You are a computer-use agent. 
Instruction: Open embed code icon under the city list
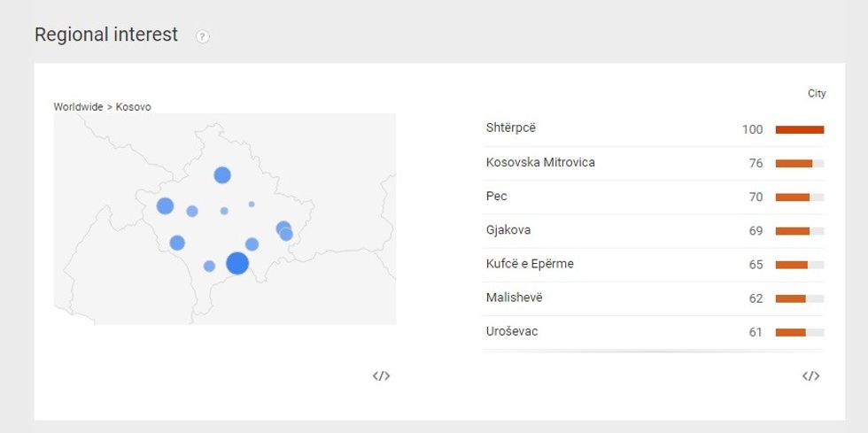[x=810, y=376]
